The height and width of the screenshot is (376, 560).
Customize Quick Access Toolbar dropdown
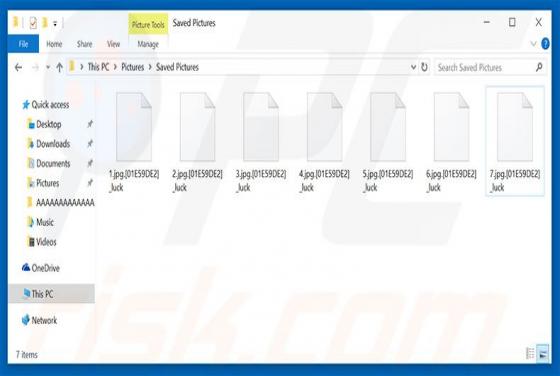pos(55,24)
